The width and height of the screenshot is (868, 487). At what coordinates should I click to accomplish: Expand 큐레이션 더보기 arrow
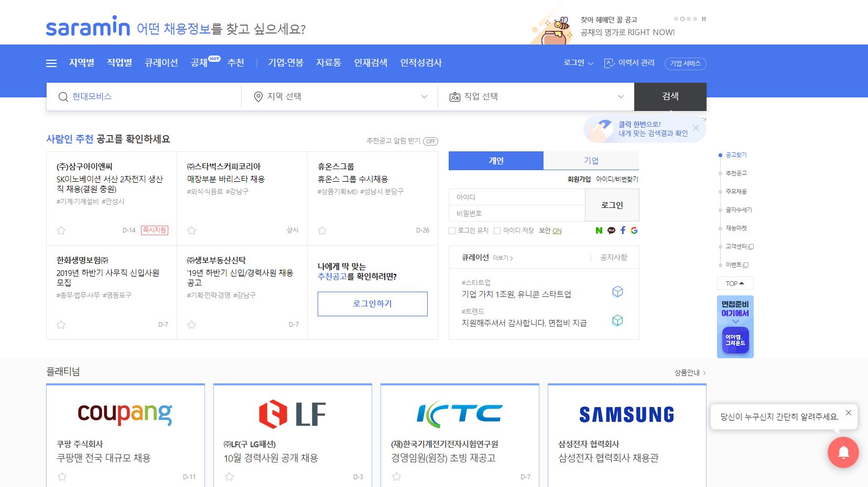pyautogui.click(x=503, y=258)
